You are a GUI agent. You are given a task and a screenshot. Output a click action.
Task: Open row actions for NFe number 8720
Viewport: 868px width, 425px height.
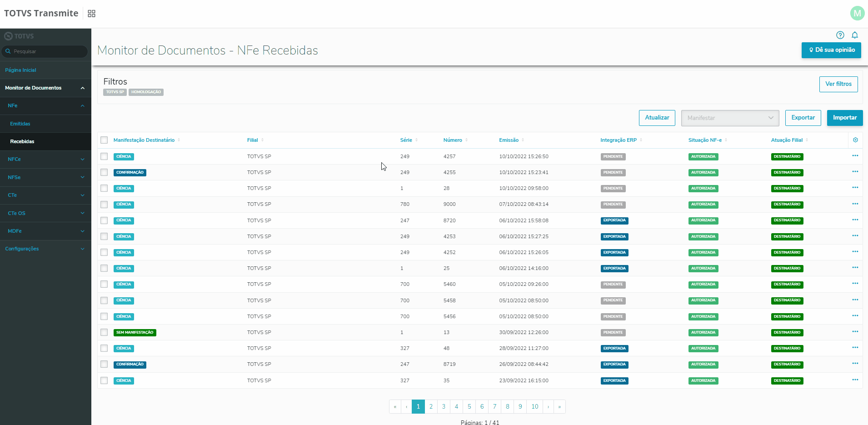coord(855,220)
